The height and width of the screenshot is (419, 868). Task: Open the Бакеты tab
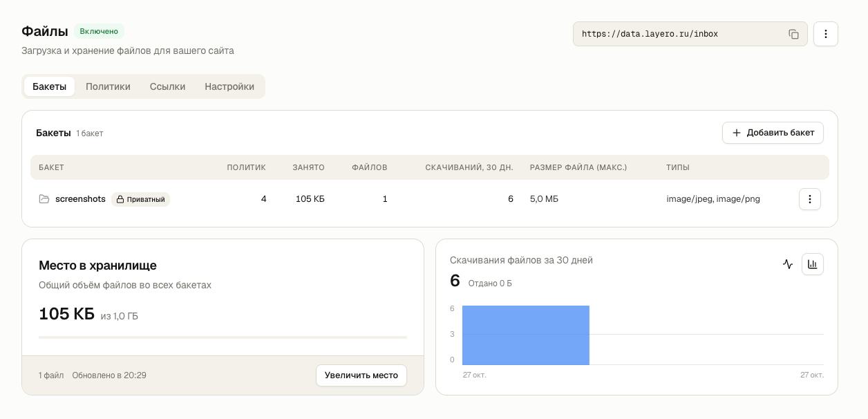49,86
